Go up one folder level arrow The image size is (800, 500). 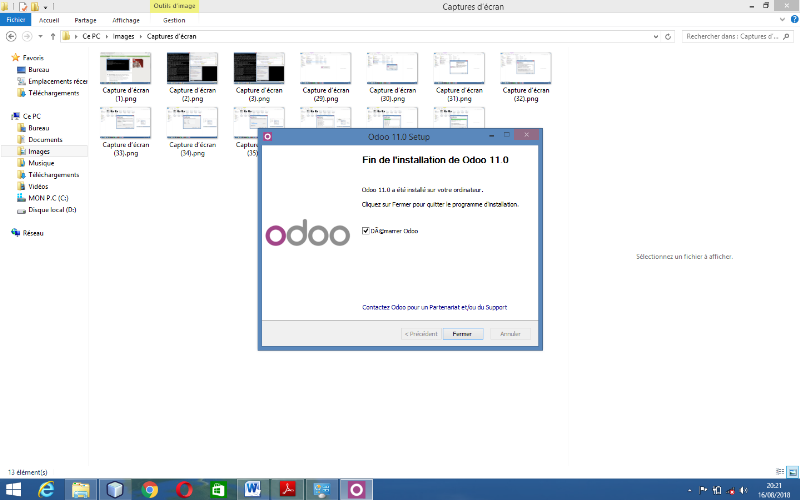53,36
